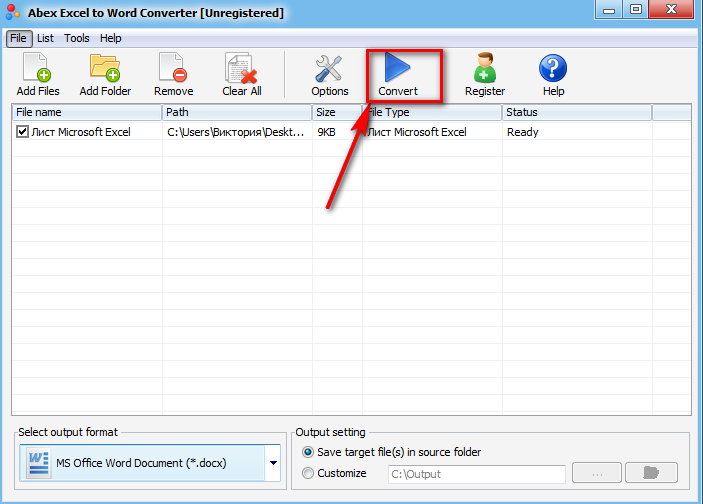Screen dimensions: 703x504
Task: Open the List menu
Action: tap(45, 38)
